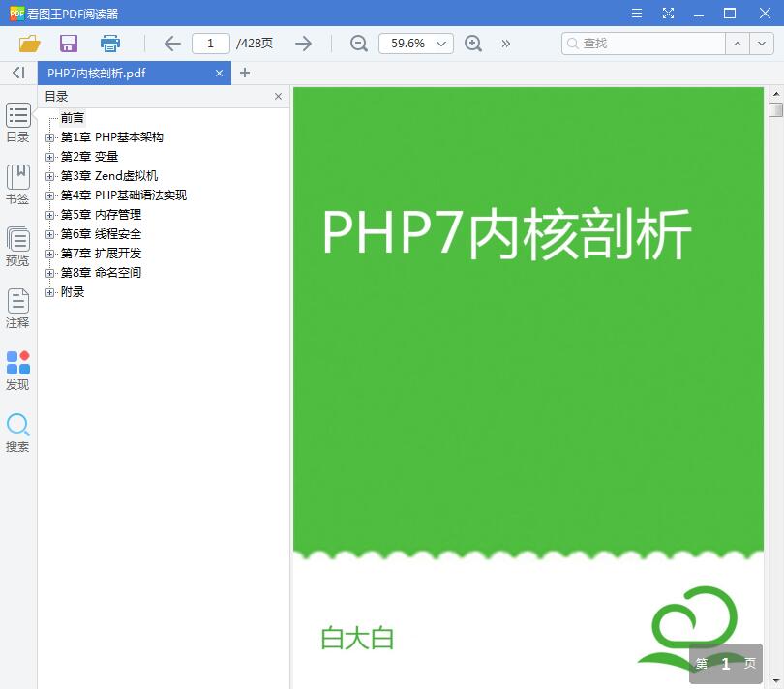The width and height of the screenshot is (784, 689).
Task: Save the current document
Action: pos(68,44)
